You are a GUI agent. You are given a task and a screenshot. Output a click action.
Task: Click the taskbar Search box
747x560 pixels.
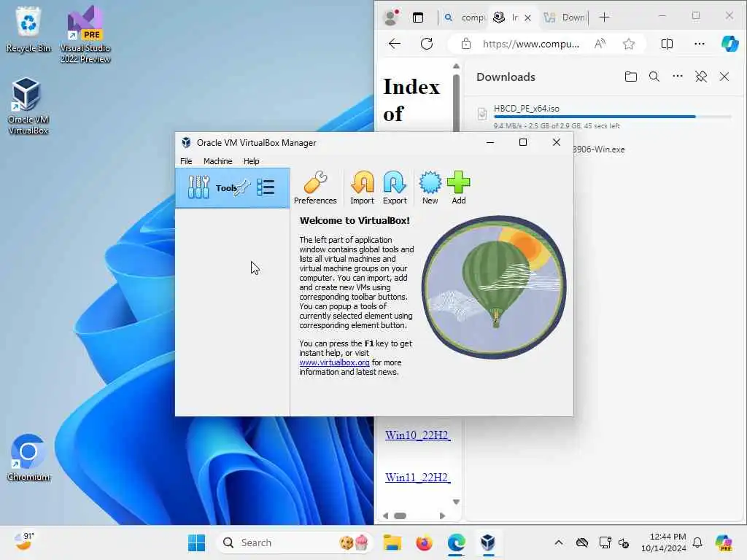[295, 542]
